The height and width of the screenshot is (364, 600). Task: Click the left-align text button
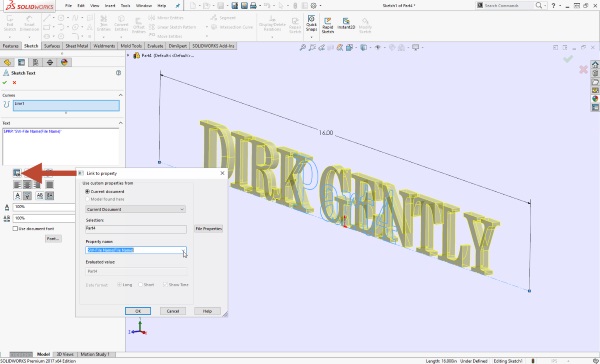point(17,185)
